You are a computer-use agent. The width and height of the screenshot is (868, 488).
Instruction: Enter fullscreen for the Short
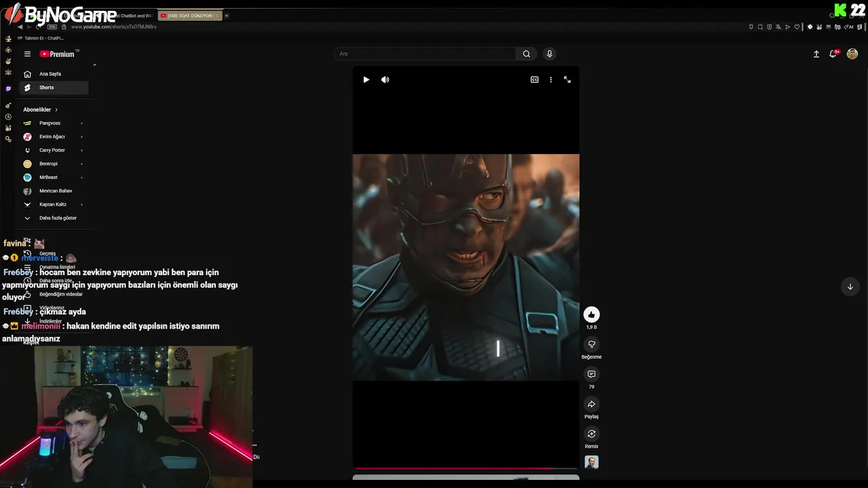tap(568, 80)
